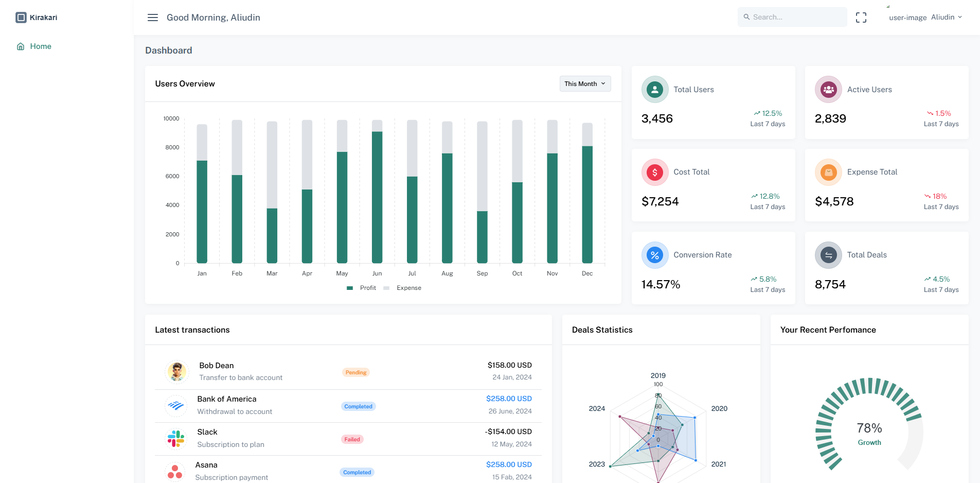Hide the 2019 axis in Deals Statistics
This screenshot has width=980, height=483.
click(x=658, y=375)
